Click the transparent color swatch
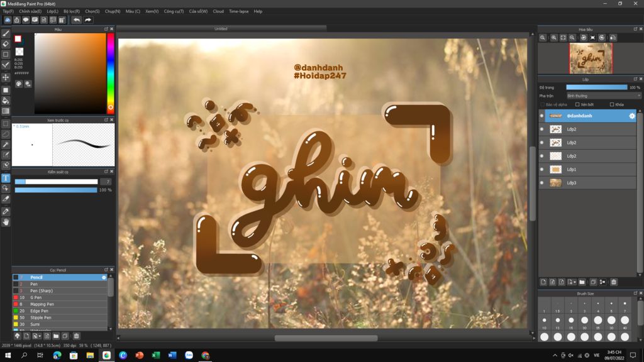This screenshot has height=362, width=644. tap(19, 52)
